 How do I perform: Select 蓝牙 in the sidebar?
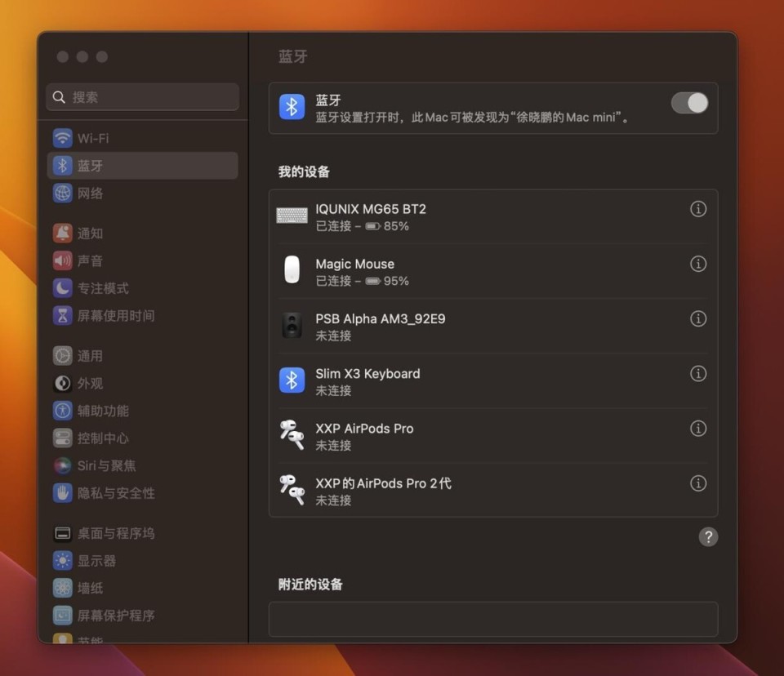[142, 166]
